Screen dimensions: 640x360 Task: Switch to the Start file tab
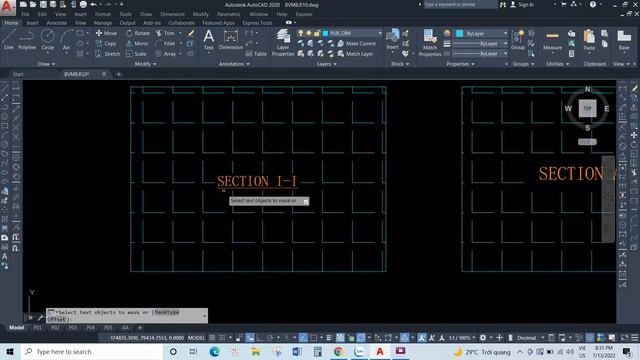18,74
